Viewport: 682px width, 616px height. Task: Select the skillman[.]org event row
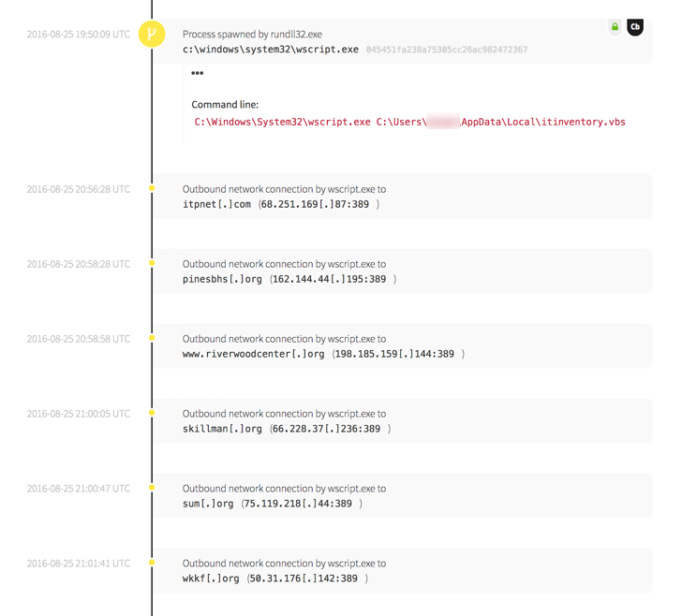403,421
